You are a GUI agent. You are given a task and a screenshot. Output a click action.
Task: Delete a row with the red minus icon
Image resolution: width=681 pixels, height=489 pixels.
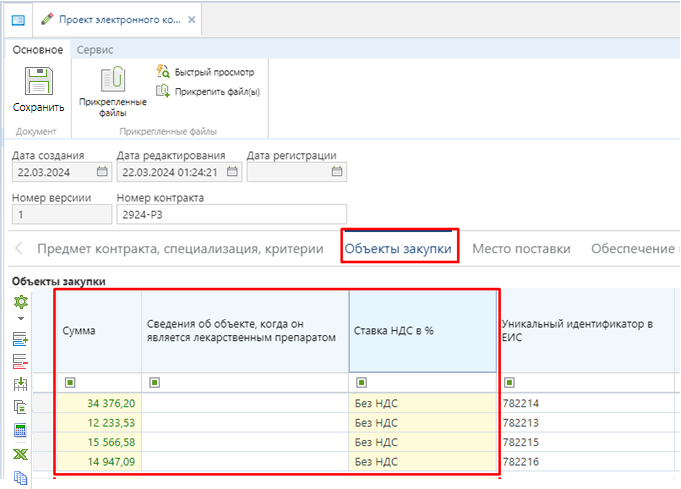(x=20, y=361)
